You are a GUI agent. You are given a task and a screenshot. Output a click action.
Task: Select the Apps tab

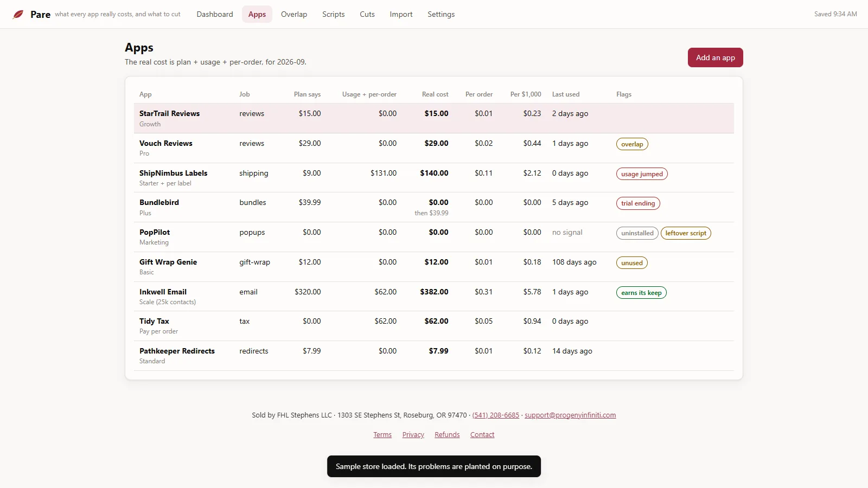click(257, 14)
